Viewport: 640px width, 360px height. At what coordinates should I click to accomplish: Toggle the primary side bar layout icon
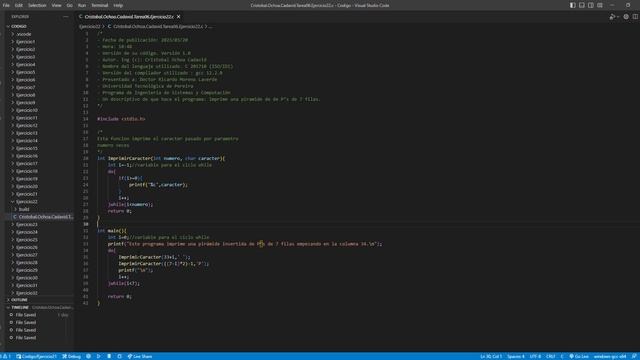pyautogui.click(x=573, y=5)
